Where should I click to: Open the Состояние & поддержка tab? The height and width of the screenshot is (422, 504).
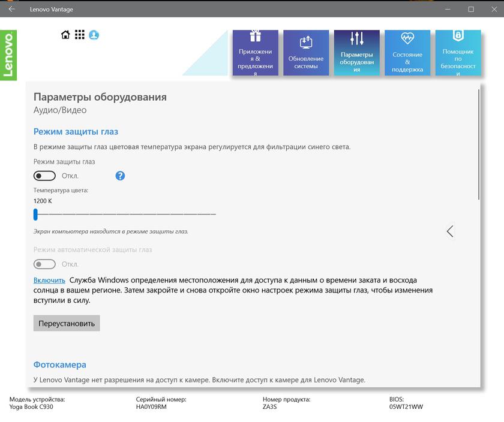407,53
